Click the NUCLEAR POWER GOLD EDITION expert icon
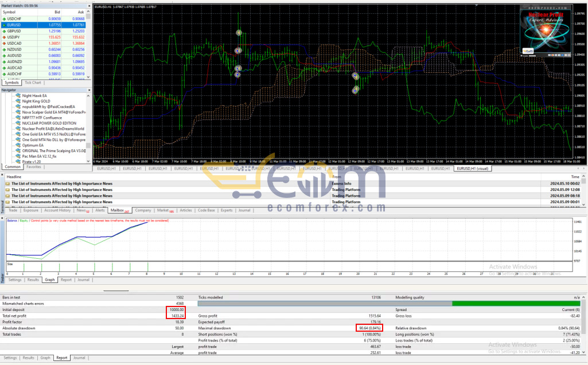 click(18, 123)
